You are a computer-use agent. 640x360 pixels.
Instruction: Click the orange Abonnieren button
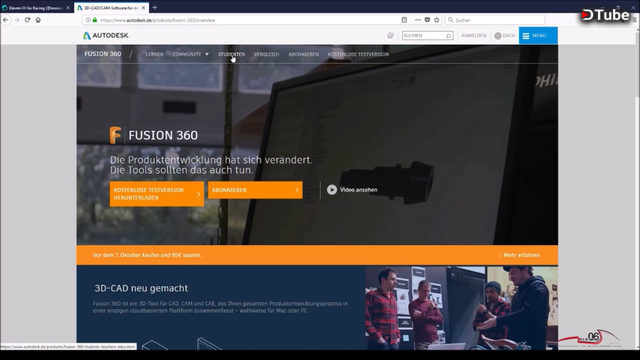point(255,190)
